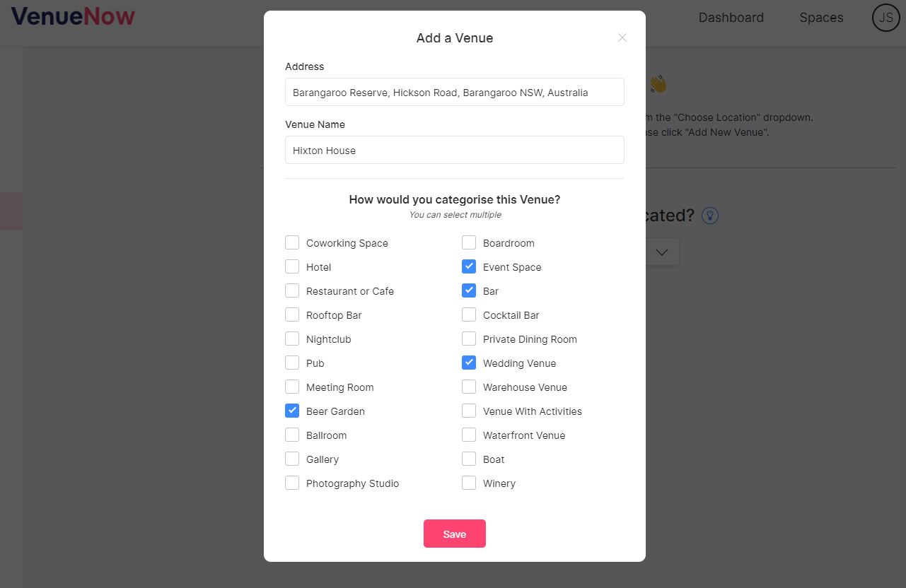Check the Coworking Space checkbox
906x588 pixels.
click(292, 242)
